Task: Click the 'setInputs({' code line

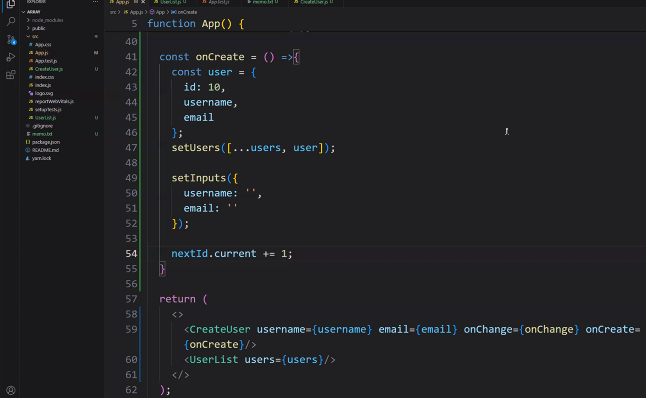Action: tap(205, 178)
